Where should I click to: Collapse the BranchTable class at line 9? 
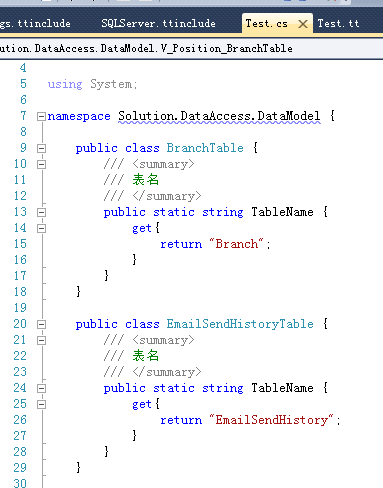(41, 148)
